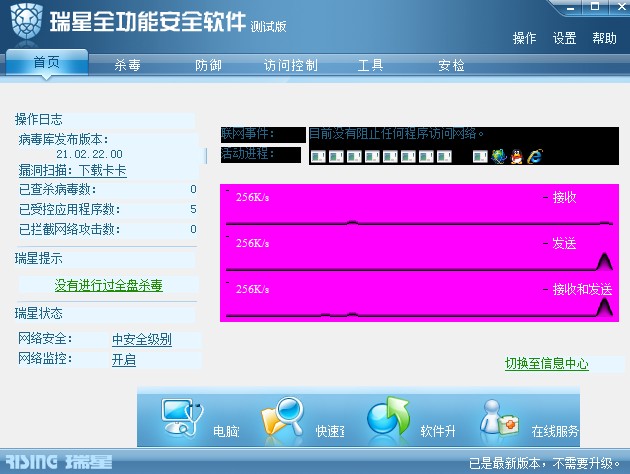Go to the 防御 tab
Viewport: 630px width, 474px height.
(x=209, y=65)
